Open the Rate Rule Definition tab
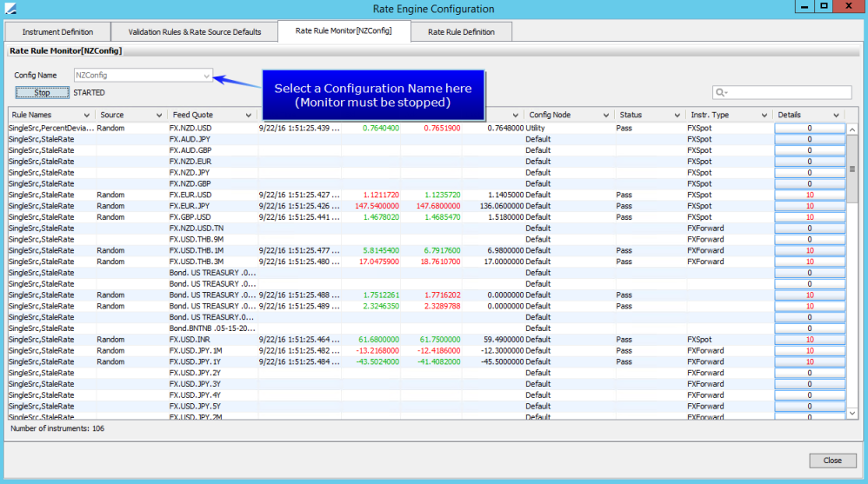 point(461,31)
